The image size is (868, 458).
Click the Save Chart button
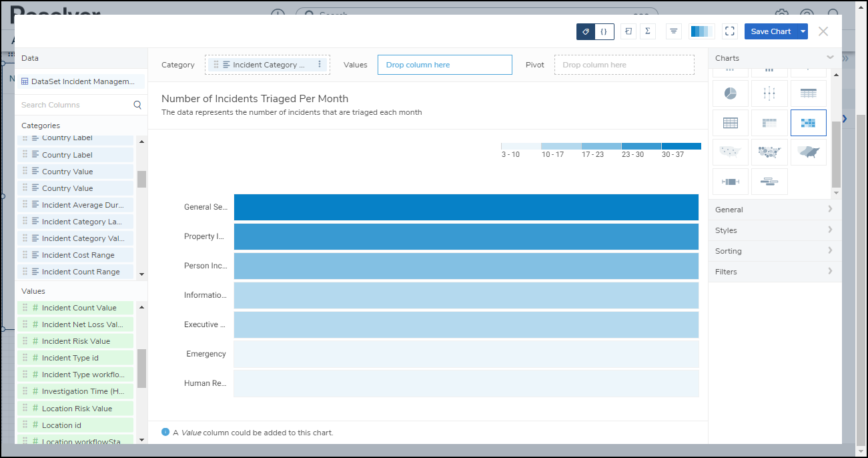771,31
